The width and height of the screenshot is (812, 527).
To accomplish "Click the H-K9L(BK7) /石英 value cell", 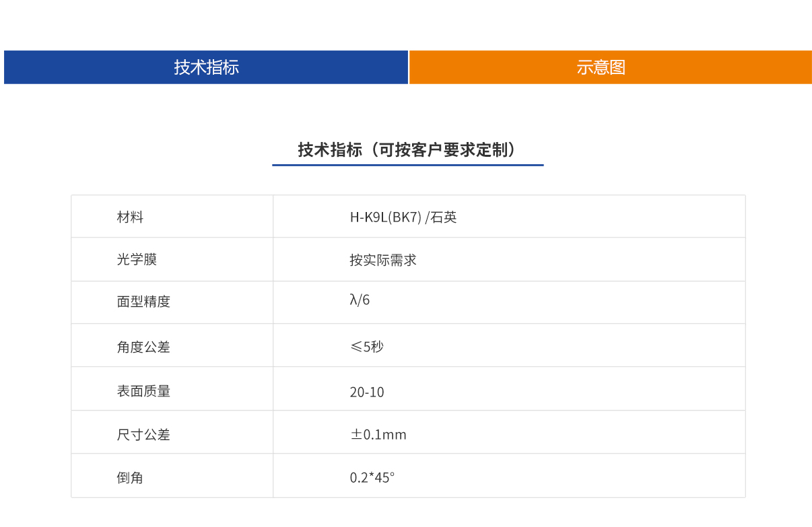I will [405, 216].
